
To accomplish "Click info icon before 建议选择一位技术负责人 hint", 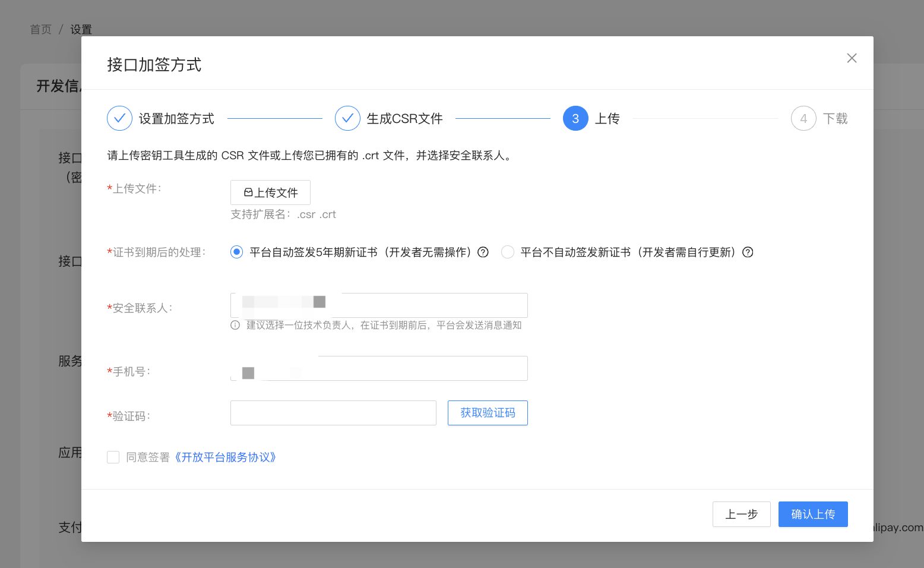I will point(235,325).
